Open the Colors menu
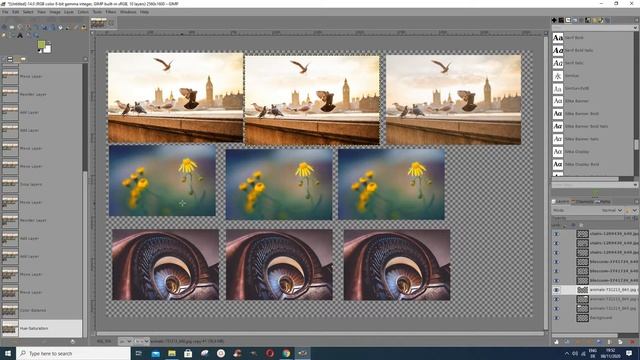640x360 pixels. tap(83, 12)
